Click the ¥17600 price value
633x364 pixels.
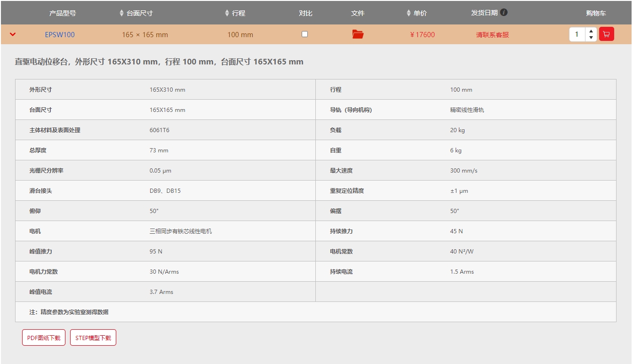click(423, 35)
